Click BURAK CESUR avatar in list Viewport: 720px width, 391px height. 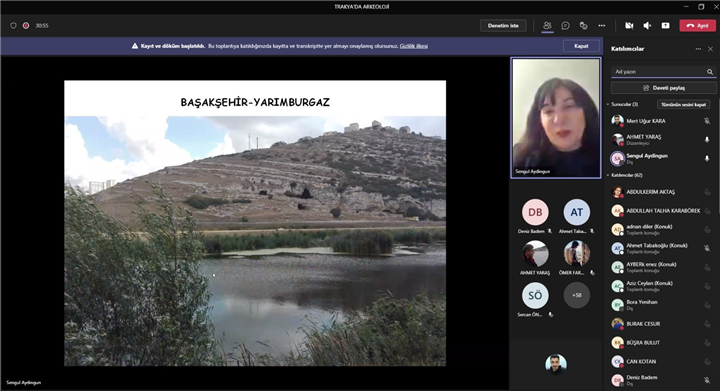pos(618,324)
